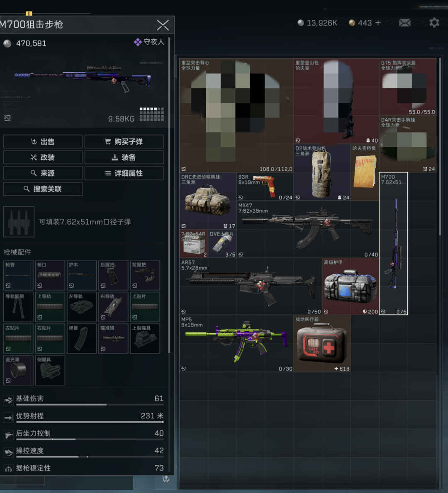This screenshot has width=448, height=493.
Task: Select the 枪口 muzzle attachment slot
Action: (50, 275)
